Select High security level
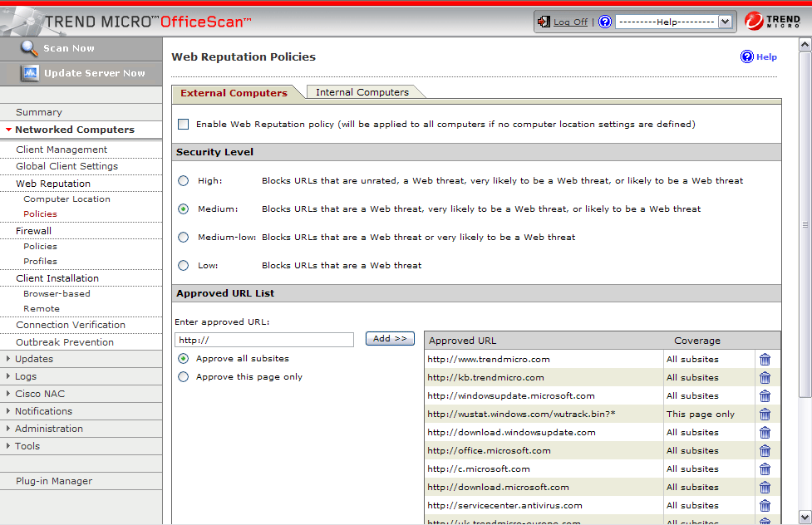The height and width of the screenshot is (525, 812). [x=184, y=181]
